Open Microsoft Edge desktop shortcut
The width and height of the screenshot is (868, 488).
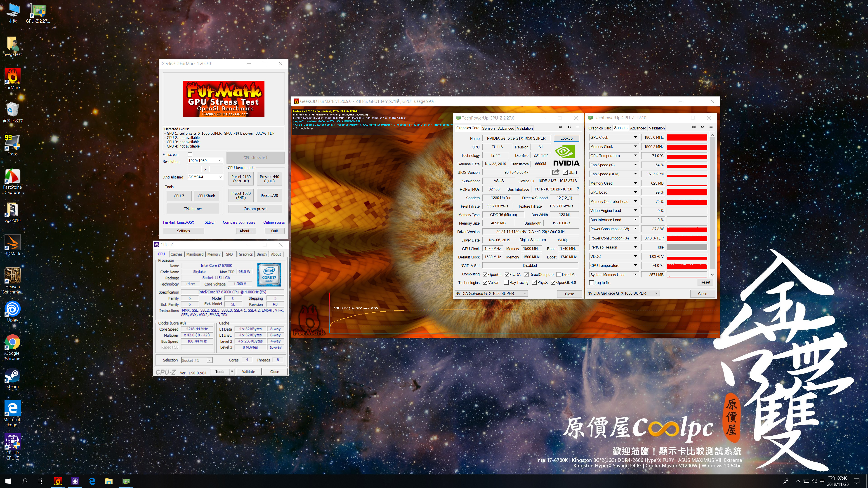tap(12, 414)
